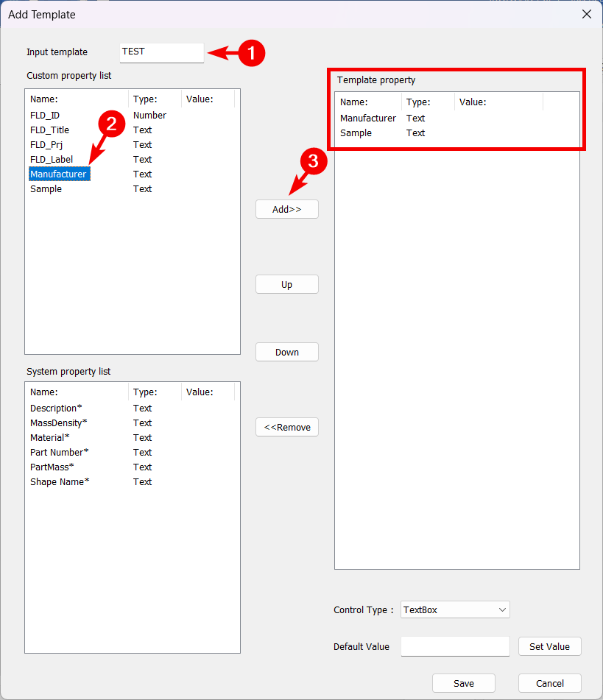Viewport: 603px width, 700px height.
Task: Select FLD_Label custom property
Action: (52, 160)
